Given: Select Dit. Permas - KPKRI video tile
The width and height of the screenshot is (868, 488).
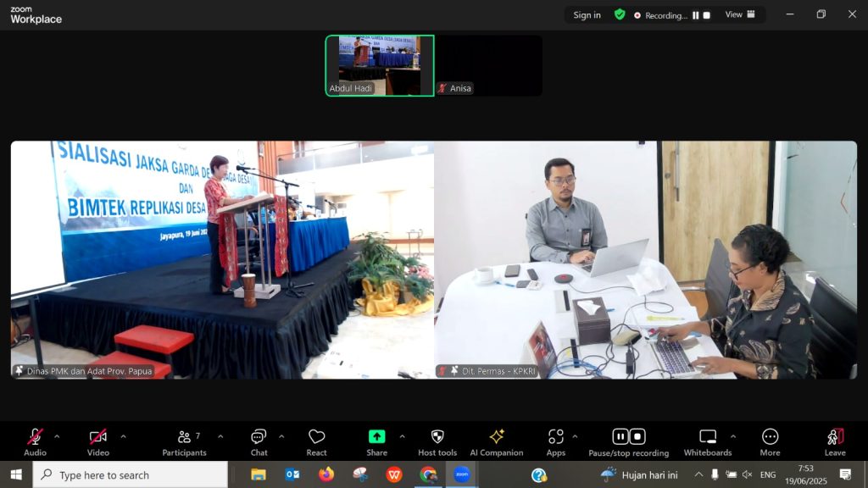Looking at the screenshot, I should pos(645,259).
